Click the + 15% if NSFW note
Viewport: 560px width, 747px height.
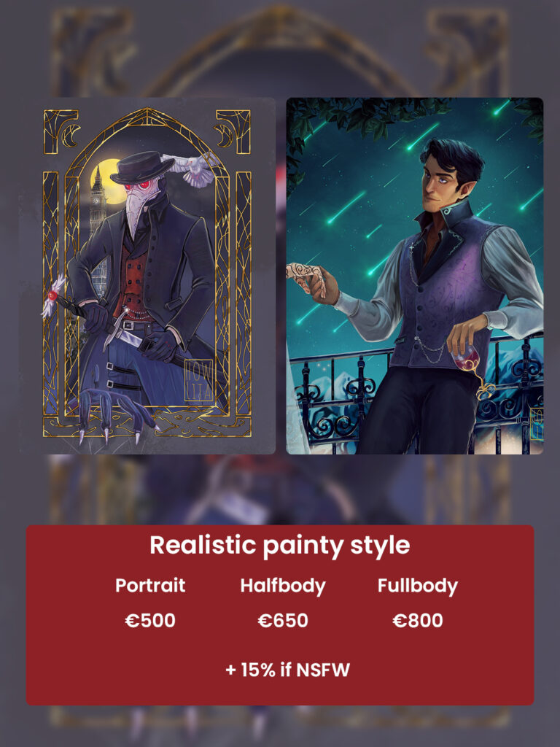coord(287,670)
